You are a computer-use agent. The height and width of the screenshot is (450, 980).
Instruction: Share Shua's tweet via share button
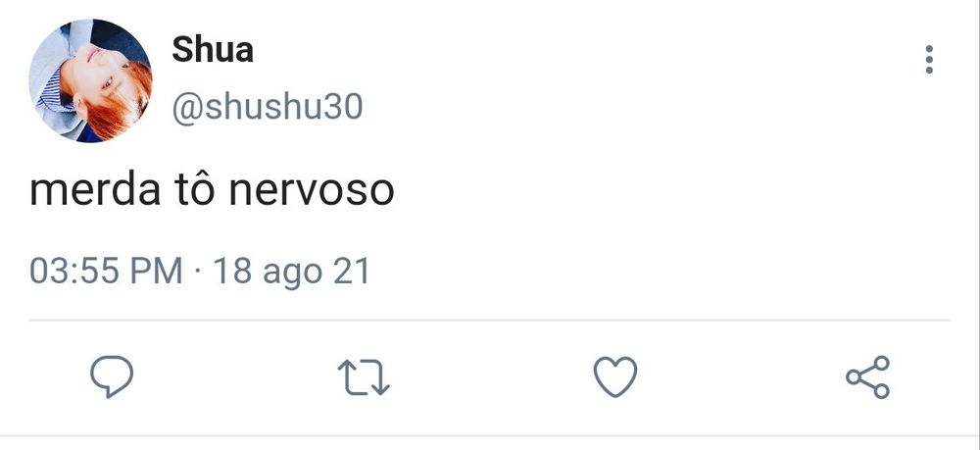pyautogui.click(x=867, y=376)
